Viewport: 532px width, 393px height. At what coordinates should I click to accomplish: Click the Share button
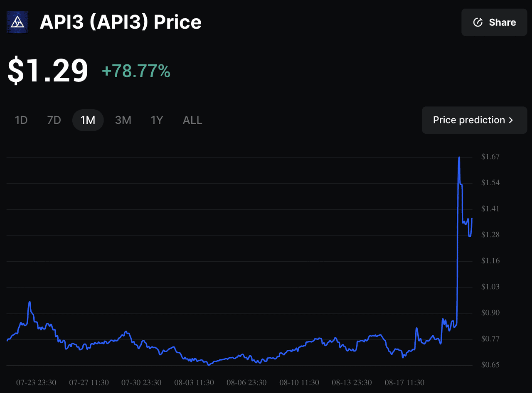[x=494, y=22]
